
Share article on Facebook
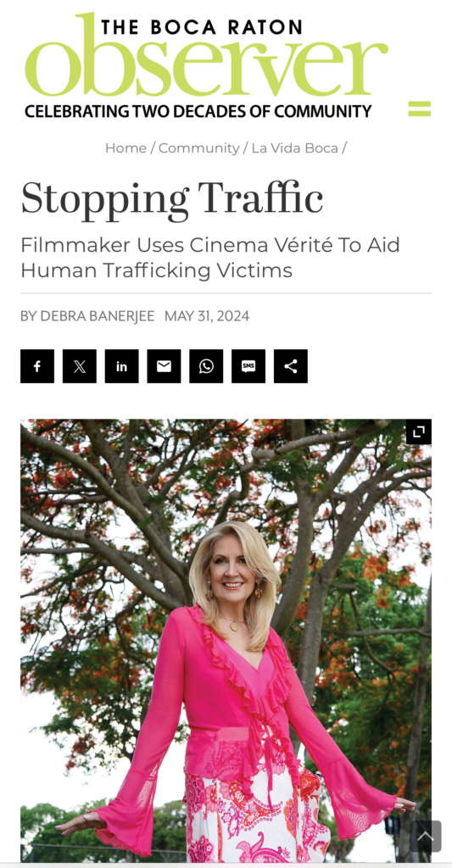37,366
